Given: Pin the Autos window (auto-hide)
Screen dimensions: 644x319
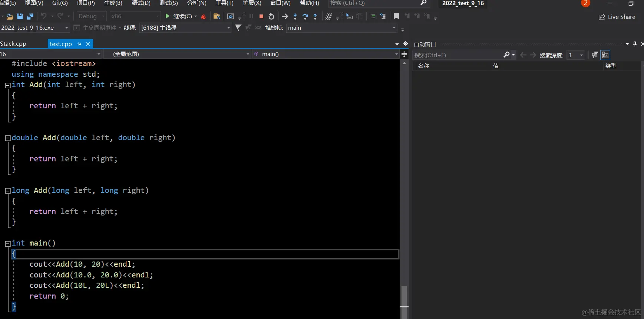Looking at the screenshot, I should [x=635, y=44].
